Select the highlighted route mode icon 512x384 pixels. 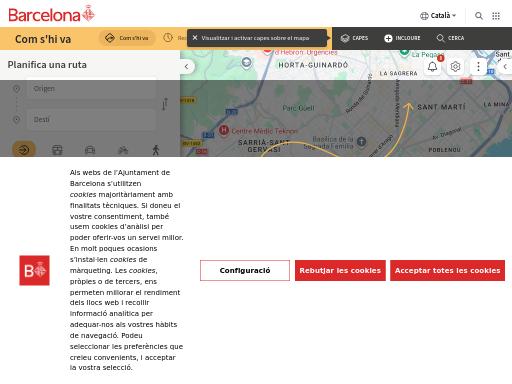click(x=24, y=150)
